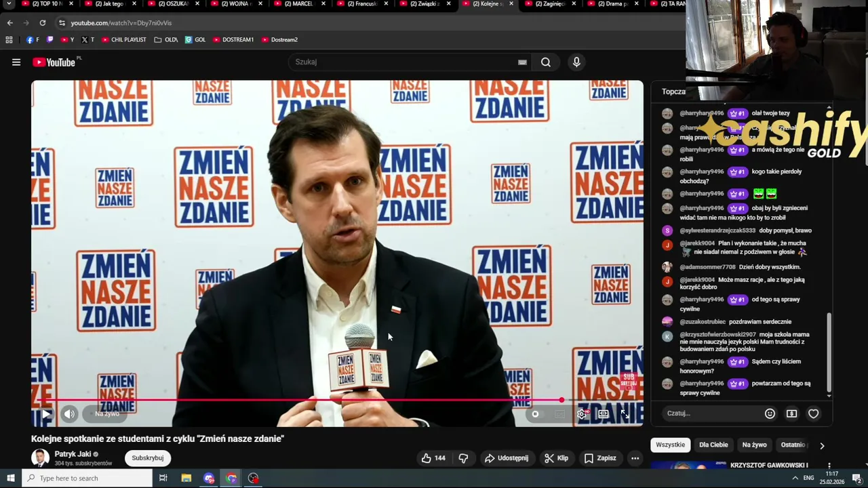Open DOSTREAM1 bookmark

[x=233, y=40]
